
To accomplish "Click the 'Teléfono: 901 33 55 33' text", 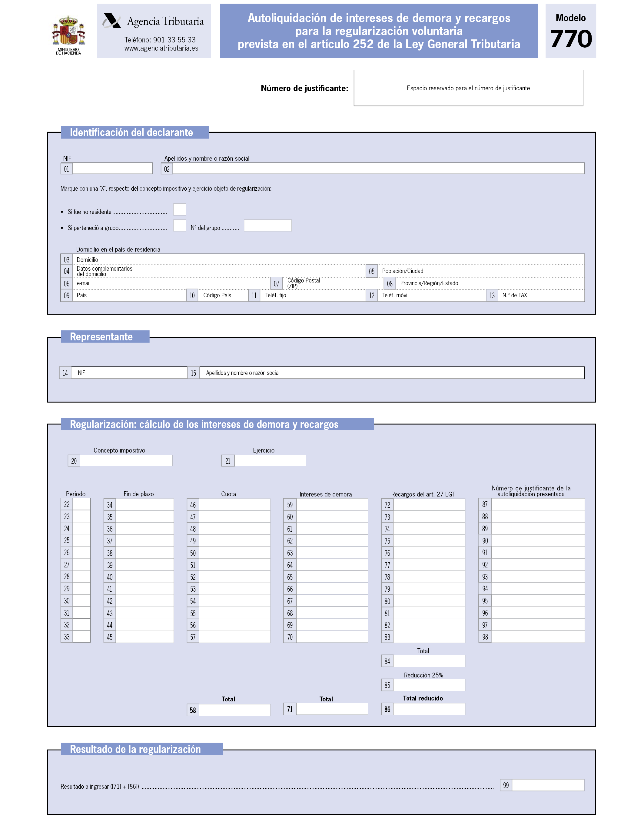I will click(160, 40).
